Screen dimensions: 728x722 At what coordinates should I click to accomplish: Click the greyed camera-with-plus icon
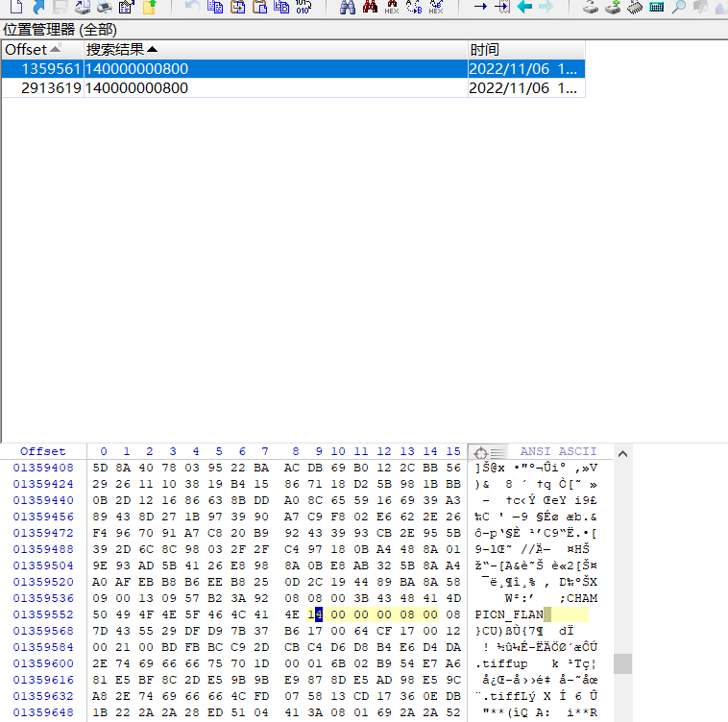pos(700,7)
